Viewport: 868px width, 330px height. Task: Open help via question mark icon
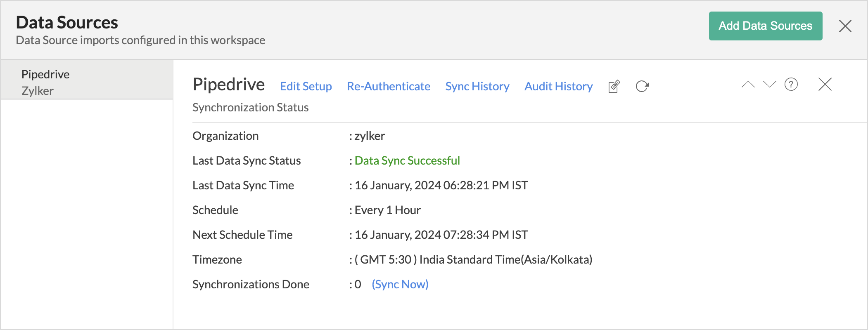coord(791,85)
